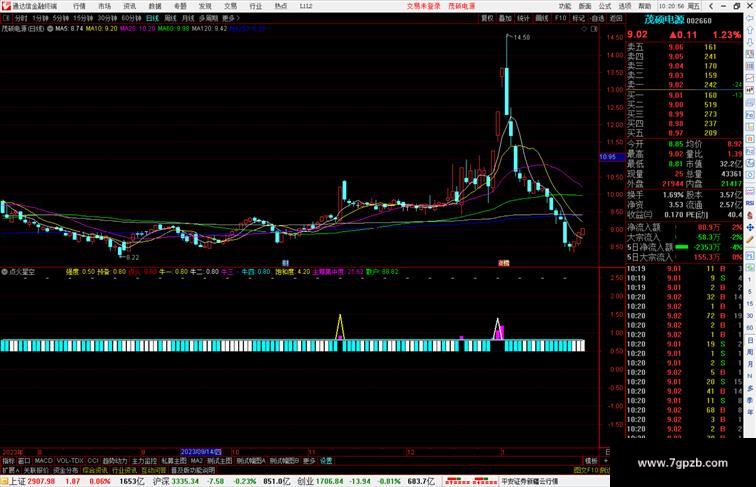Select the 30分钟 period
This screenshot has width=756, height=487.
point(107,18)
